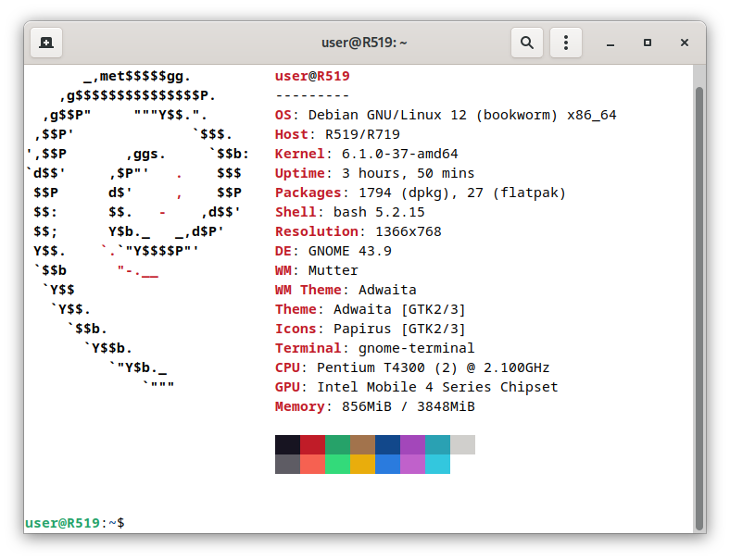Viewport: 730px width, 560px height.
Task: Click the _,met$$$$$gg. logo line
Action: click(x=137, y=76)
